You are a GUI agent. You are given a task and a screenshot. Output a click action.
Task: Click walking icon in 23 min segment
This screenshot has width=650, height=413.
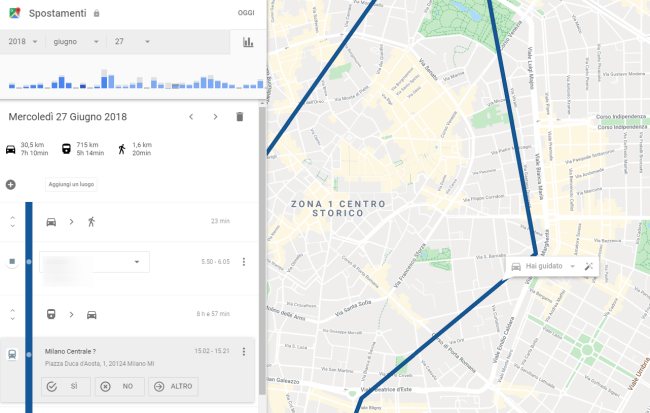click(92, 222)
